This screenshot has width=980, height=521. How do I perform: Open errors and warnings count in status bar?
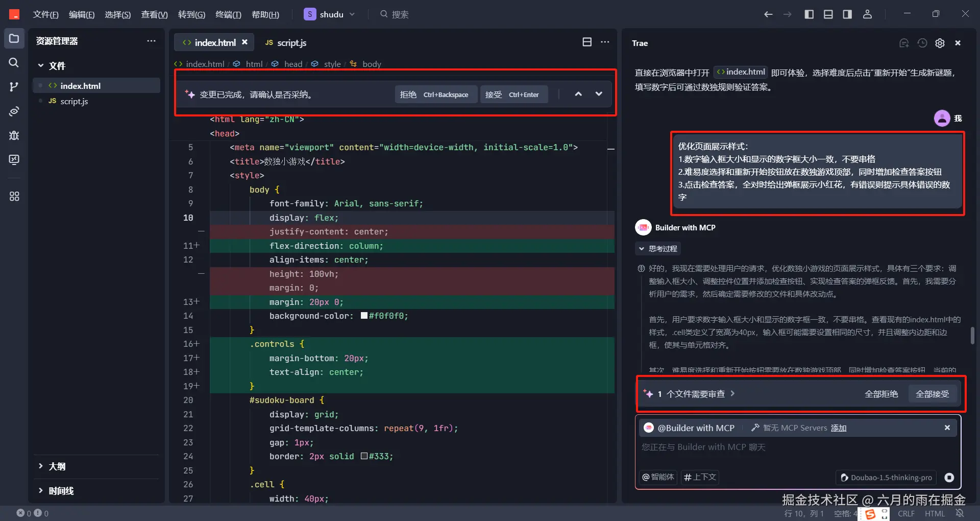click(33, 513)
